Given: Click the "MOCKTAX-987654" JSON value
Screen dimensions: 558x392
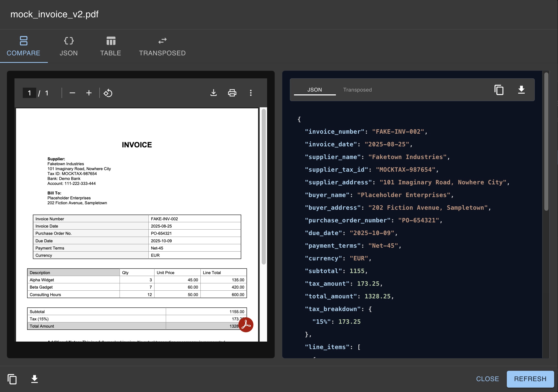Looking at the screenshot, I should click(x=406, y=170).
